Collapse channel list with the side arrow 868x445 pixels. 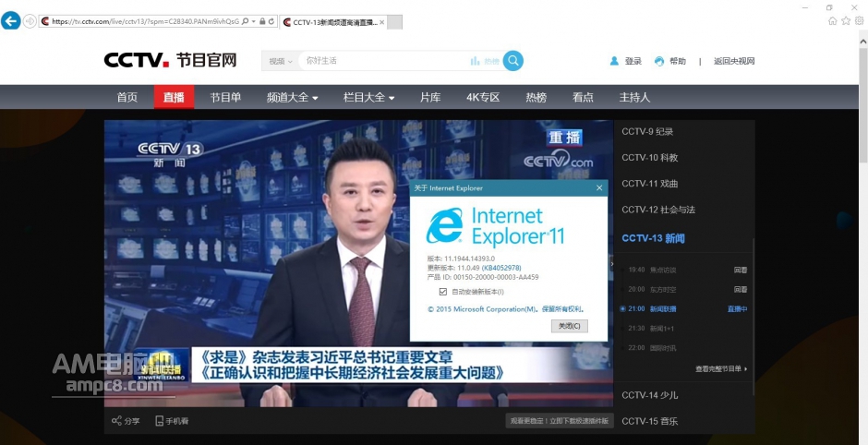[x=611, y=264]
